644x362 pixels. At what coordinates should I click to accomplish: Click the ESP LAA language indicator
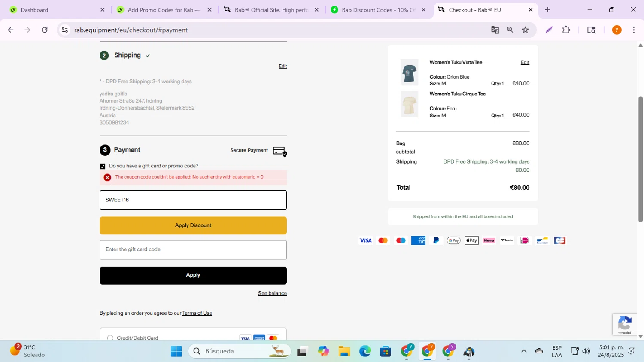pyautogui.click(x=557, y=351)
